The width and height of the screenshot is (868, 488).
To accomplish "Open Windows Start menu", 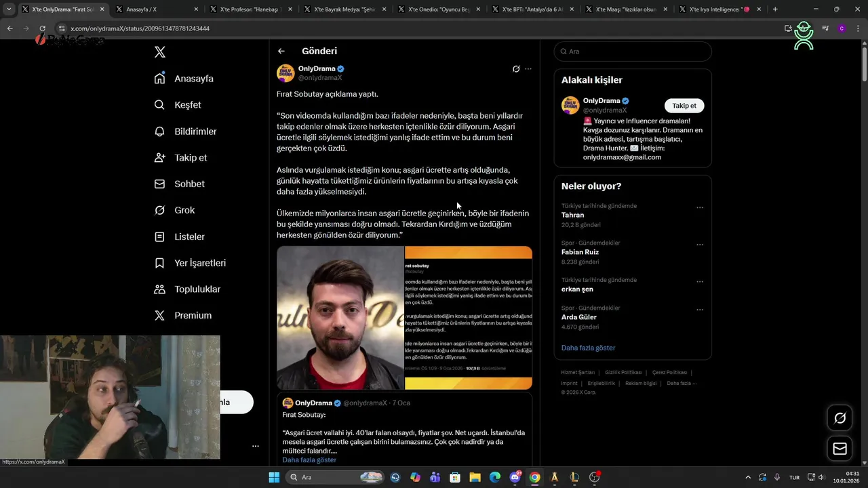I will (x=274, y=477).
